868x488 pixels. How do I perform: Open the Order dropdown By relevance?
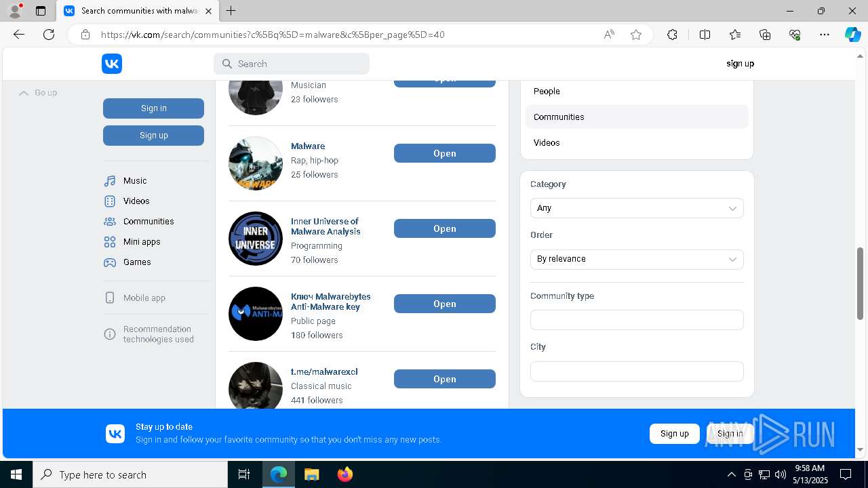tap(637, 259)
